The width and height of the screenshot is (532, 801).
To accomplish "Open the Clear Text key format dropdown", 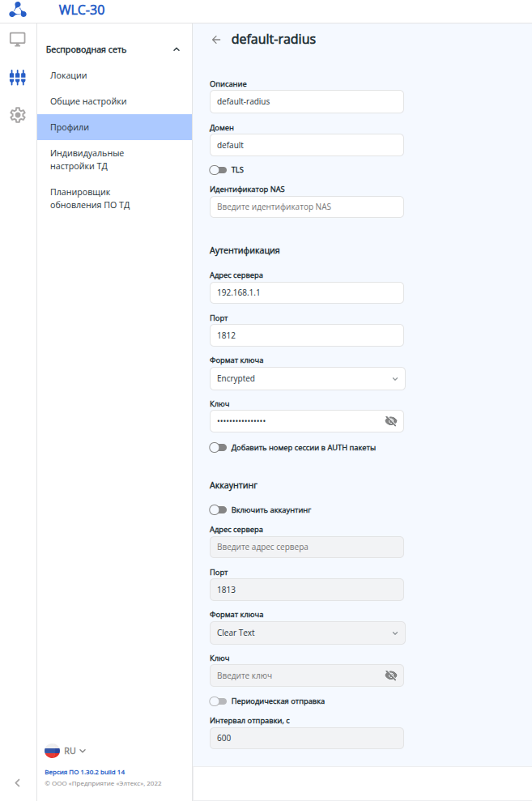I will (x=307, y=633).
